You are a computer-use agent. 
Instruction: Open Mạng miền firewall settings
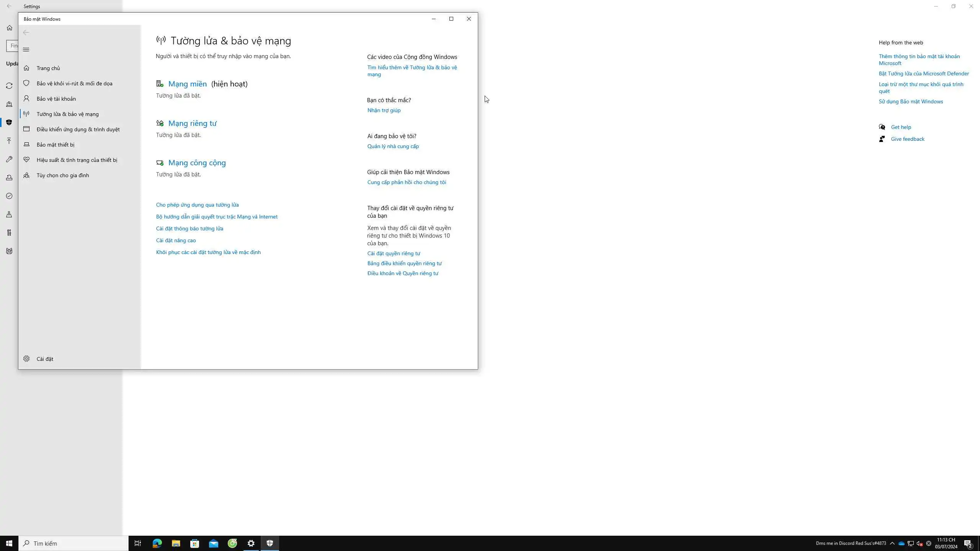pyautogui.click(x=187, y=84)
